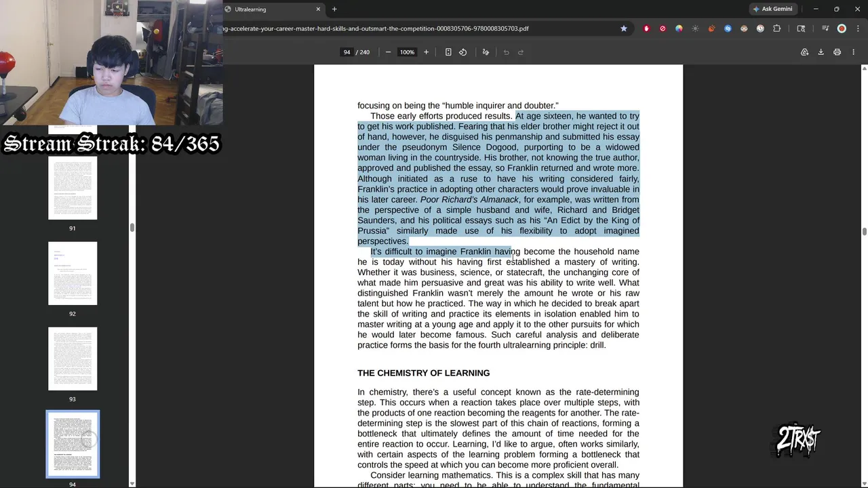Click the words Silence Dogood

click(483, 147)
